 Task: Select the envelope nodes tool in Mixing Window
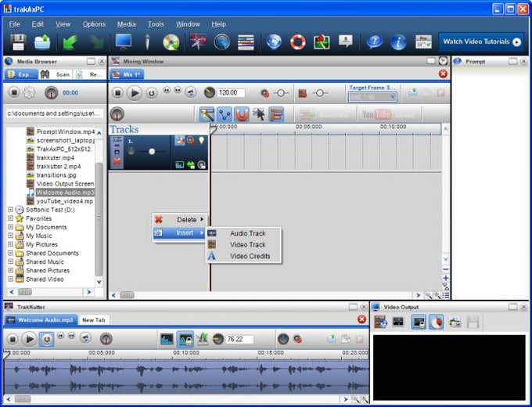pos(225,114)
